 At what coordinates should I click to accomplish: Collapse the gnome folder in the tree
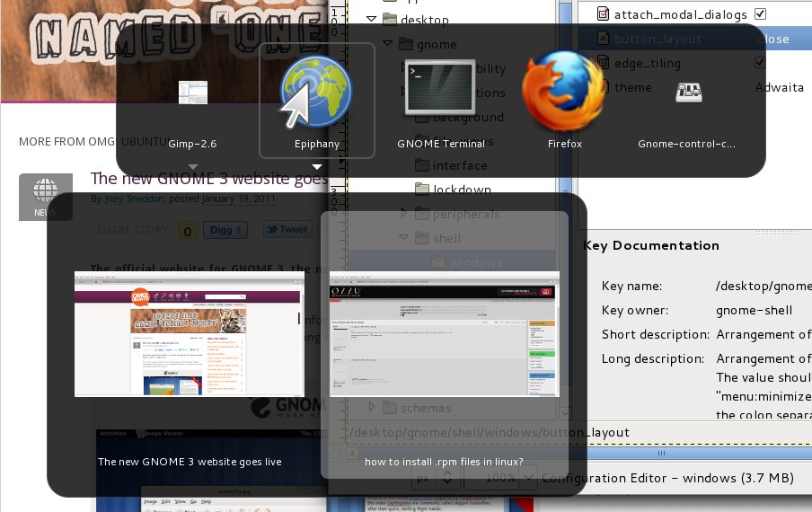tap(387, 43)
